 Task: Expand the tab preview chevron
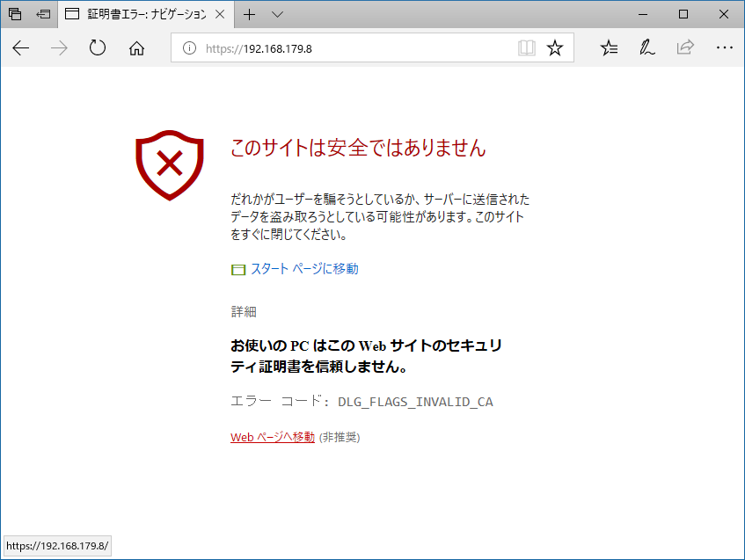coord(277,15)
